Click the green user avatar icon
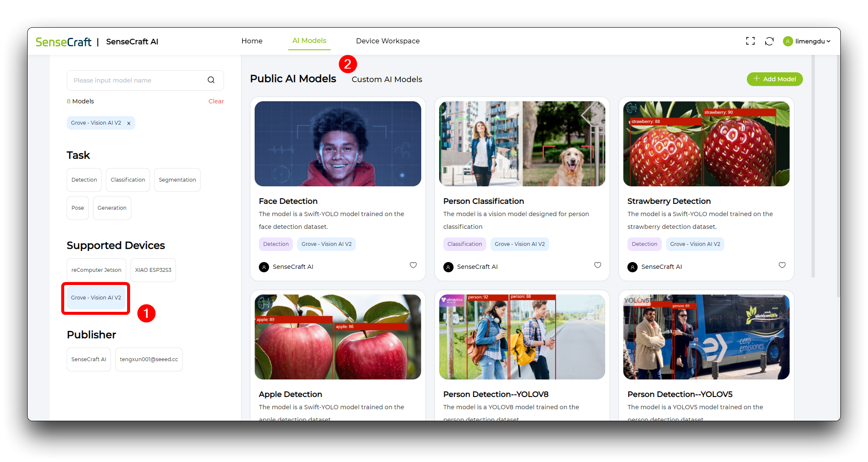Viewport: 868px width, 462px height. pyautogui.click(x=788, y=41)
